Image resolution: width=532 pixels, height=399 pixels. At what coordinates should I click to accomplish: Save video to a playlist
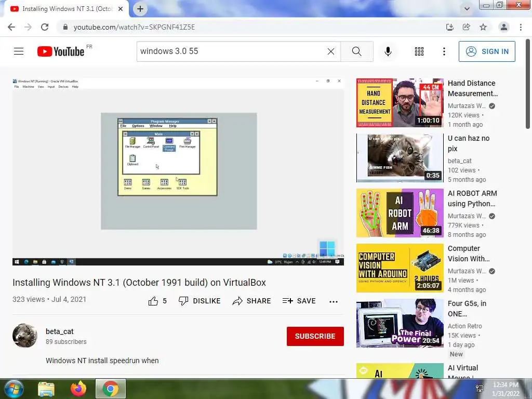pyautogui.click(x=299, y=301)
